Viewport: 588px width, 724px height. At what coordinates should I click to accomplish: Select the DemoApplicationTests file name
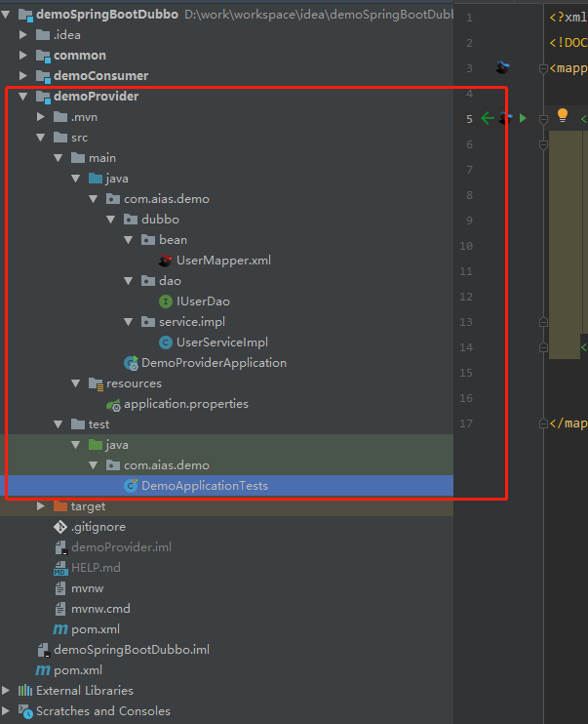[x=205, y=486]
